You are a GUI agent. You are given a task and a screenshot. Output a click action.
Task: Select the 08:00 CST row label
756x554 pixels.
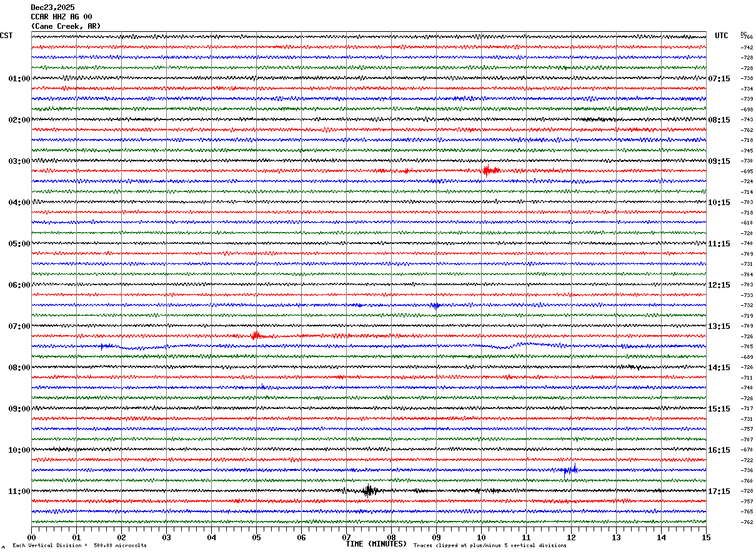[19, 368]
